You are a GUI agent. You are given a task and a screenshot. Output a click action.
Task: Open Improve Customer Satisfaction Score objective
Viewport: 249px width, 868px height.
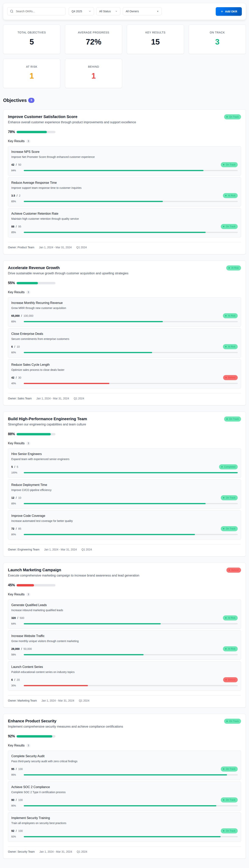(42, 117)
